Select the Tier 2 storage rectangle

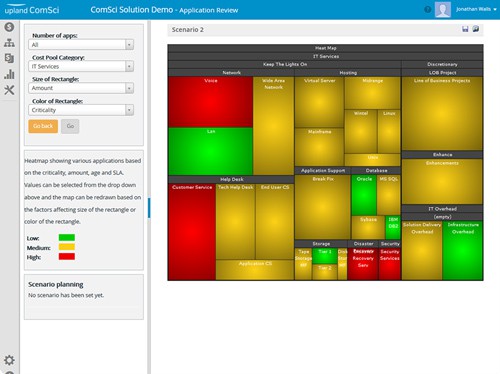tap(325, 272)
